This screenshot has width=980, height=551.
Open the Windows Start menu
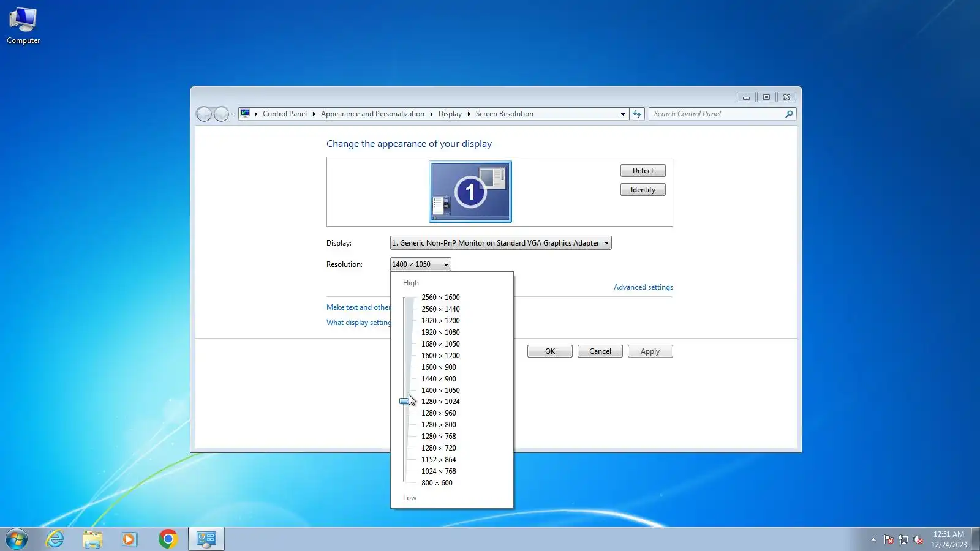tap(17, 539)
